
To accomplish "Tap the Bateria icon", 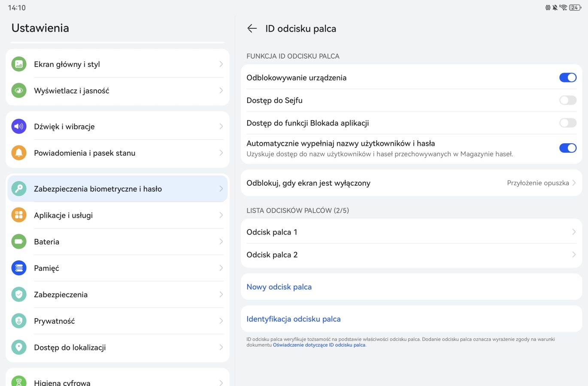I will 19,241.
